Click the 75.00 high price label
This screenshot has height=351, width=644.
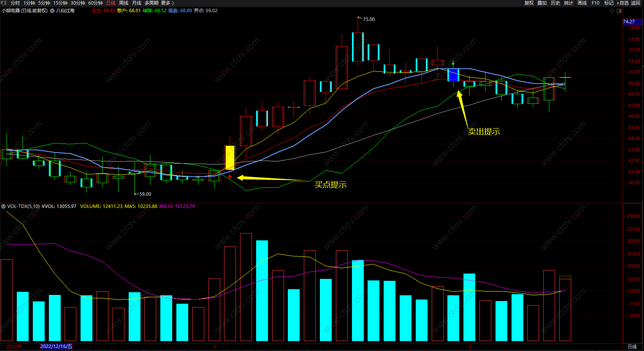click(x=369, y=19)
